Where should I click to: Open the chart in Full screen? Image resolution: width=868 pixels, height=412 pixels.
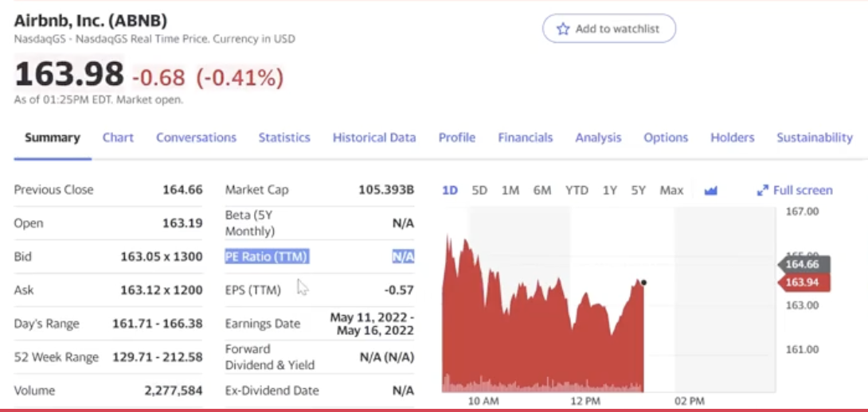pyautogui.click(x=795, y=191)
